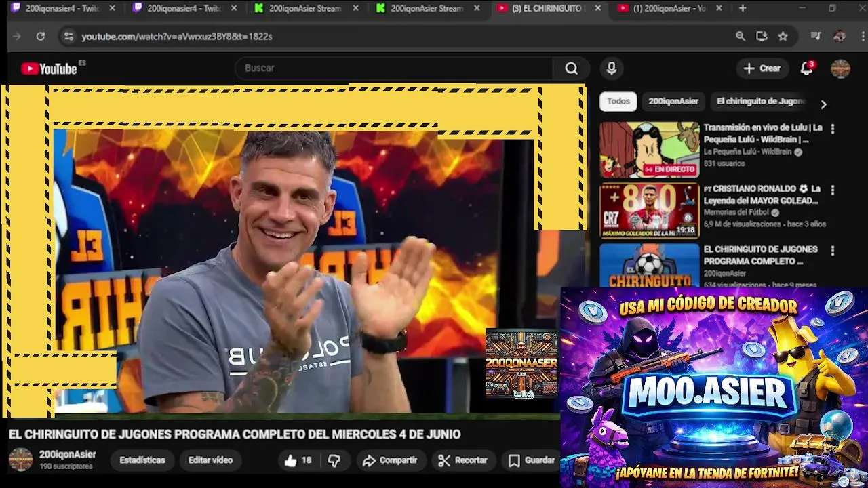Click EL CHIRINGUITO DE JUGONES PROGRAMA COMPLETO suggestion title

point(760,255)
